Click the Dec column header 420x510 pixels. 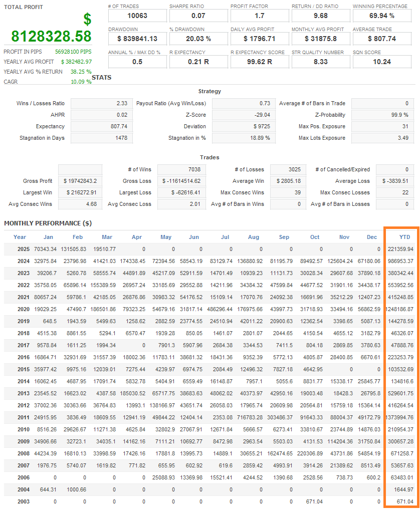click(x=372, y=237)
